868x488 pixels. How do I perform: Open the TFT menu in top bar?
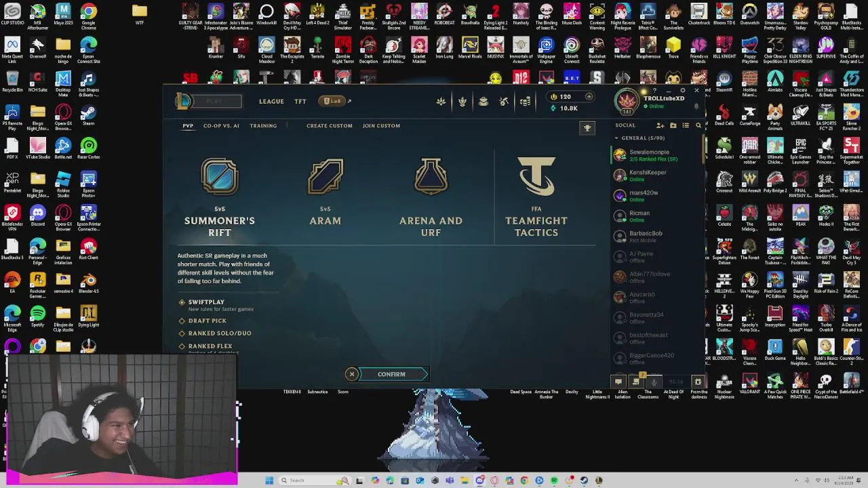300,102
